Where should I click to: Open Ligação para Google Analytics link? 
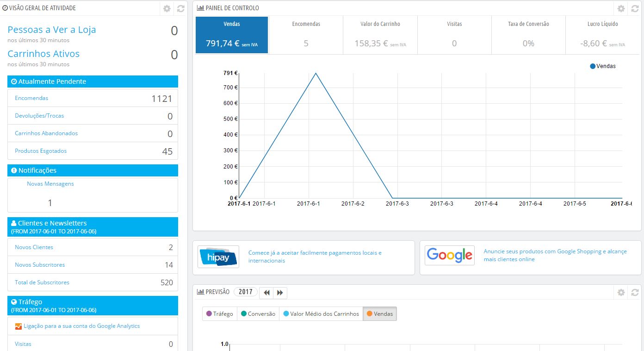(82, 326)
